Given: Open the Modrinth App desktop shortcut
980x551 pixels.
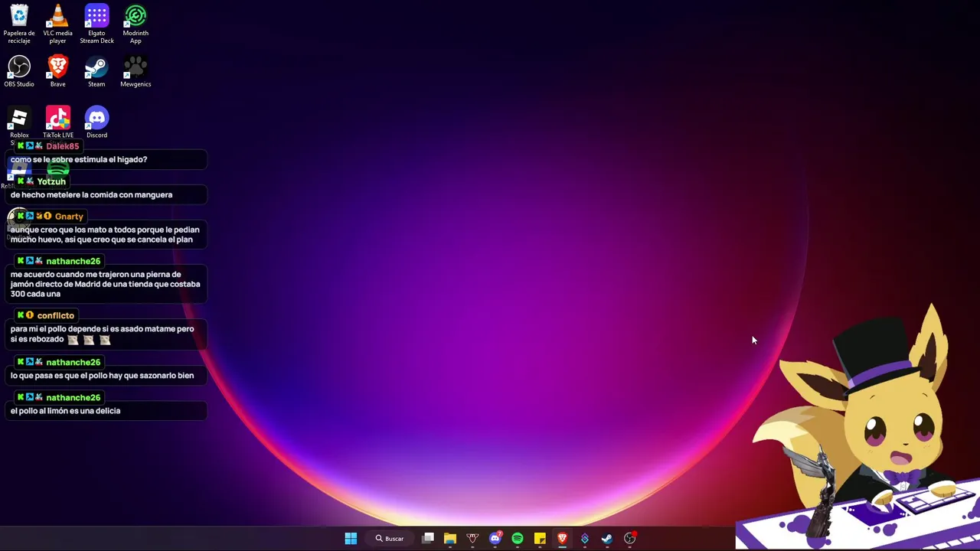Looking at the screenshot, I should pyautogui.click(x=136, y=23).
